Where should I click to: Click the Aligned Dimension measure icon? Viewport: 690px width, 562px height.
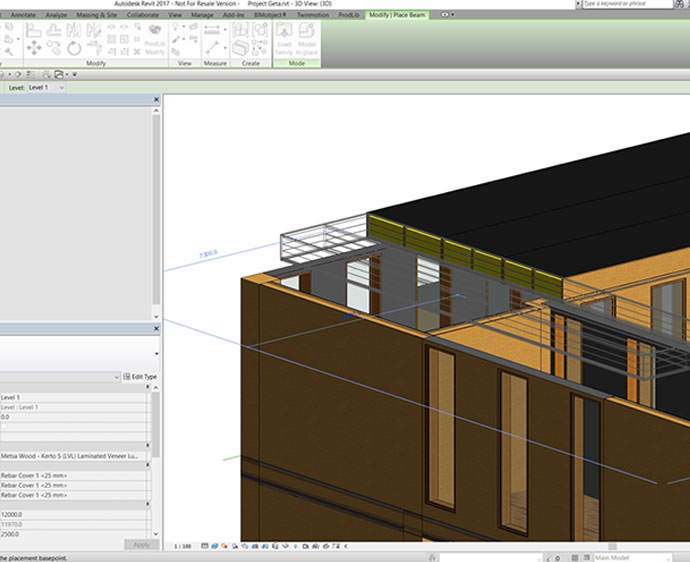(213, 46)
